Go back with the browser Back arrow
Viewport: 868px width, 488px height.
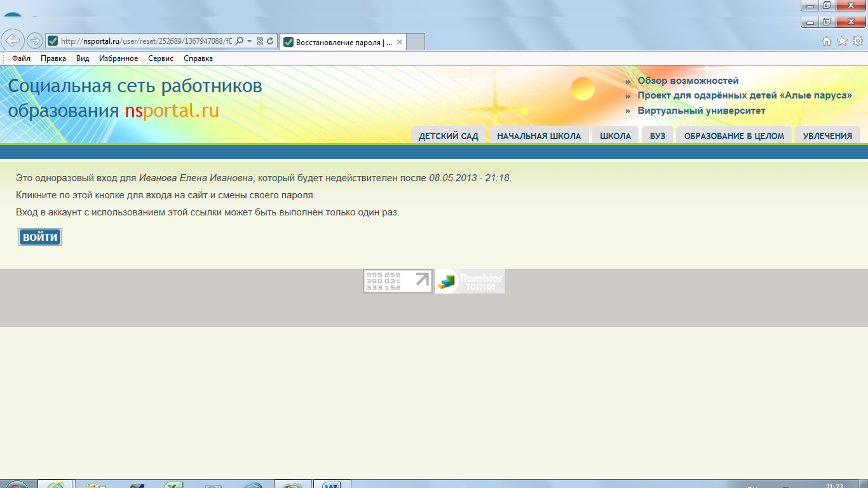coord(13,40)
